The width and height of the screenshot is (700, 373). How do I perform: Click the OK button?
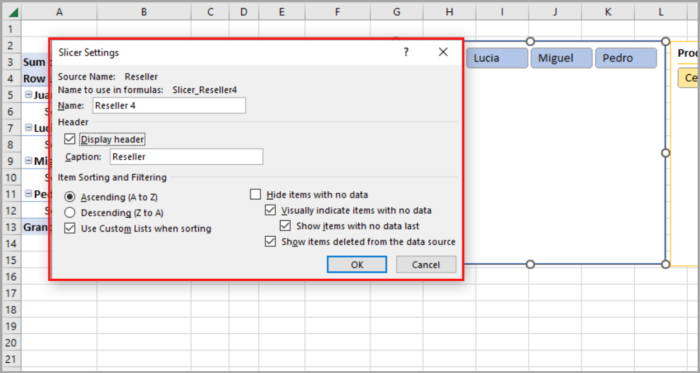[x=357, y=264]
